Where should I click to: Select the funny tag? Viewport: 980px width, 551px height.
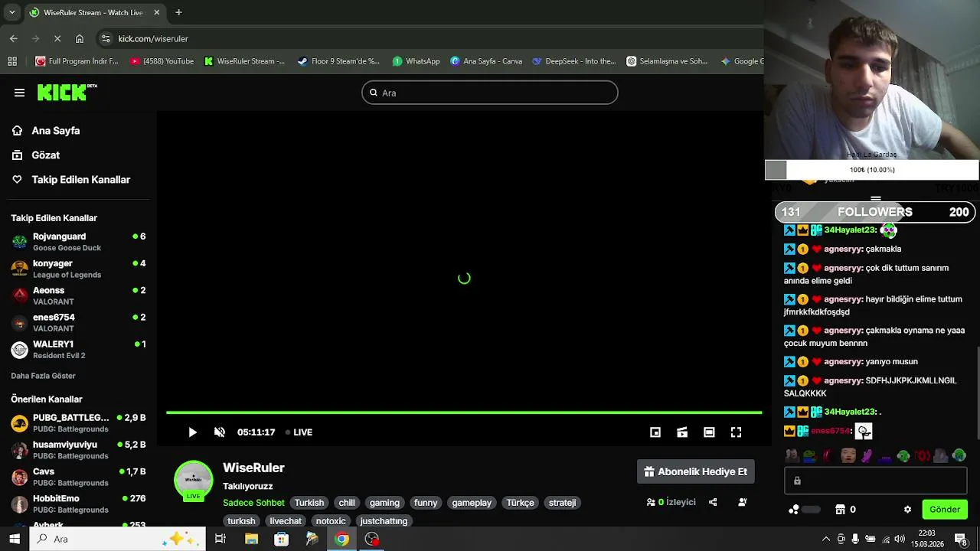426,503
